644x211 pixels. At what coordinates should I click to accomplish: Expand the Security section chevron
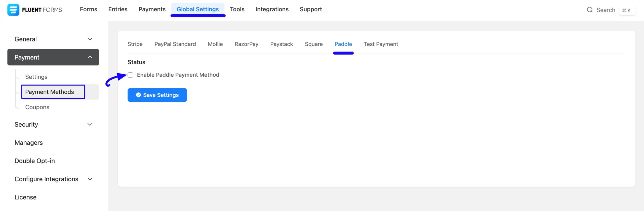pyautogui.click(x=90, y=124)
